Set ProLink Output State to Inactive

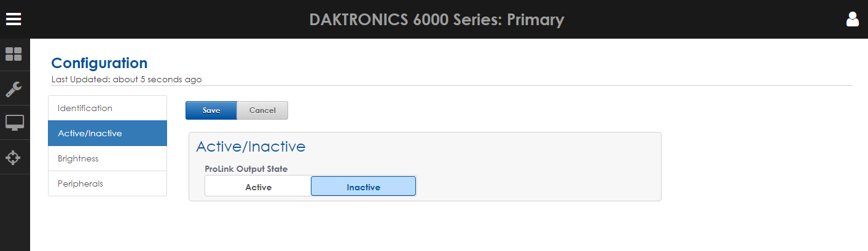pyautogui.click(x=363, y=187)
